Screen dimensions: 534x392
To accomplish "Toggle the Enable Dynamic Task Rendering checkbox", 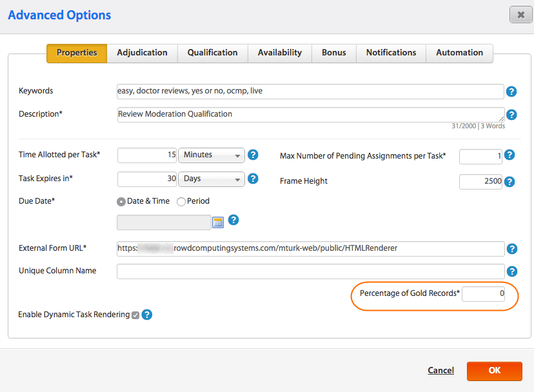I will click(135, 315).
